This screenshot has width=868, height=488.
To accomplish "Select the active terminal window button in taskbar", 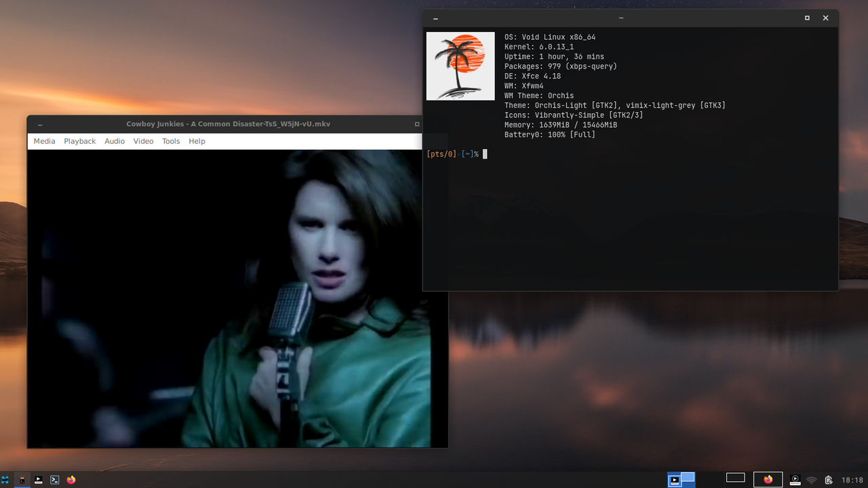I will coord(22,480).
